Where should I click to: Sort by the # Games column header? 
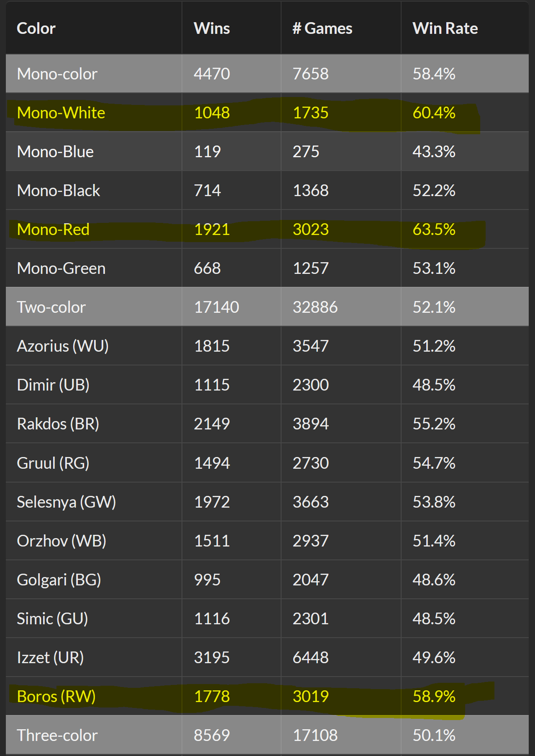322,28
